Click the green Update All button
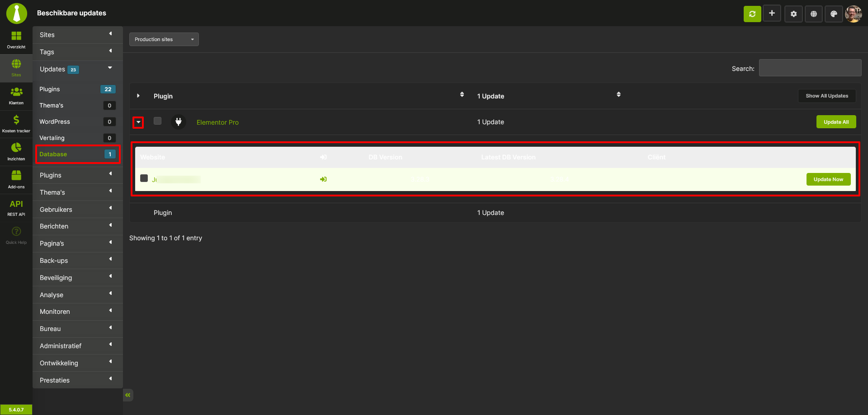The width and height of the screenshot is (868, 415). pyautogui.click(x=836, y=122)
